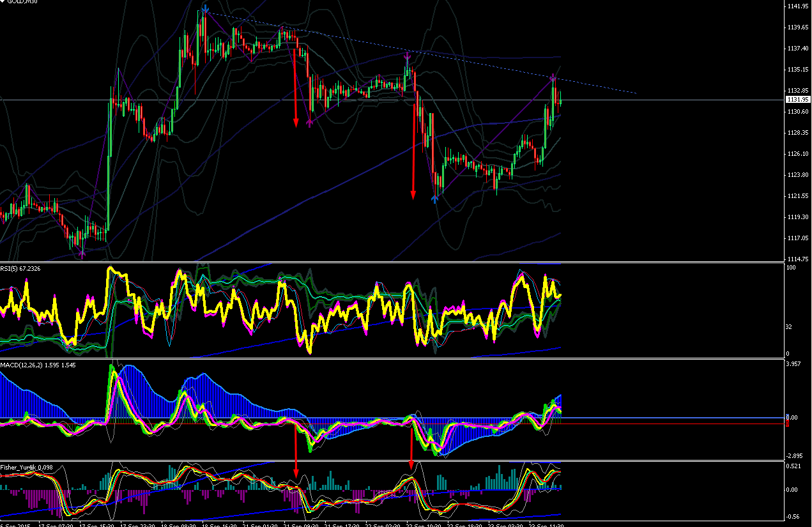Click the 1123.80 price scale label

[799, 175]
